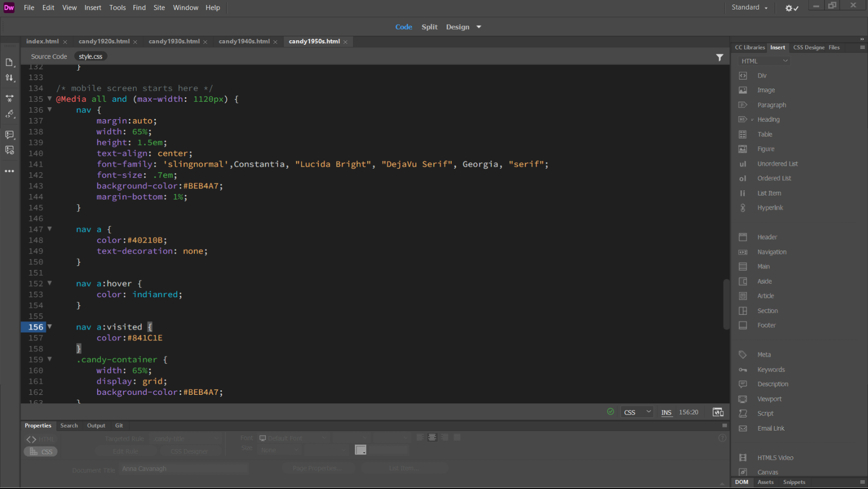868x489 pixels.
Task: Switch to the index.html tab
Action: click(42, 41)
